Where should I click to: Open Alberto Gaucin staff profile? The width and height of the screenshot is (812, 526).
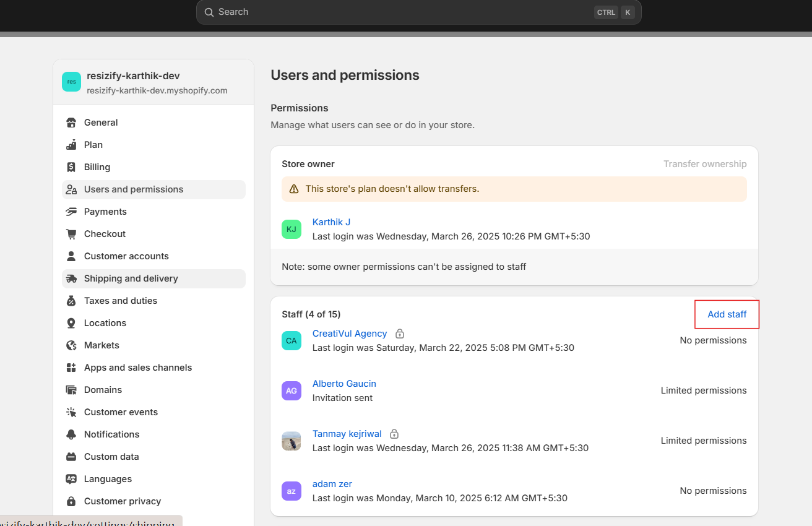click(x=344, y=384)
